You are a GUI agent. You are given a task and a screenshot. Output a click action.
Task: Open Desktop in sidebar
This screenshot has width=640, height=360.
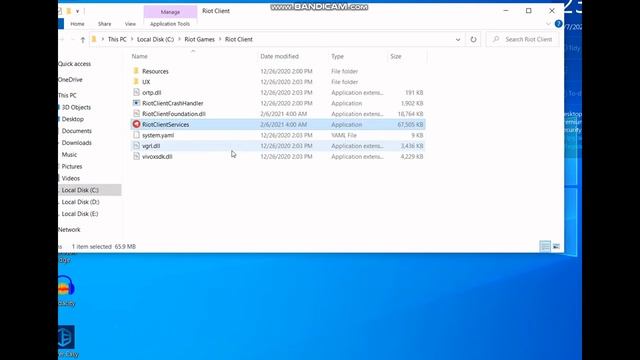[x=72, y=119]
